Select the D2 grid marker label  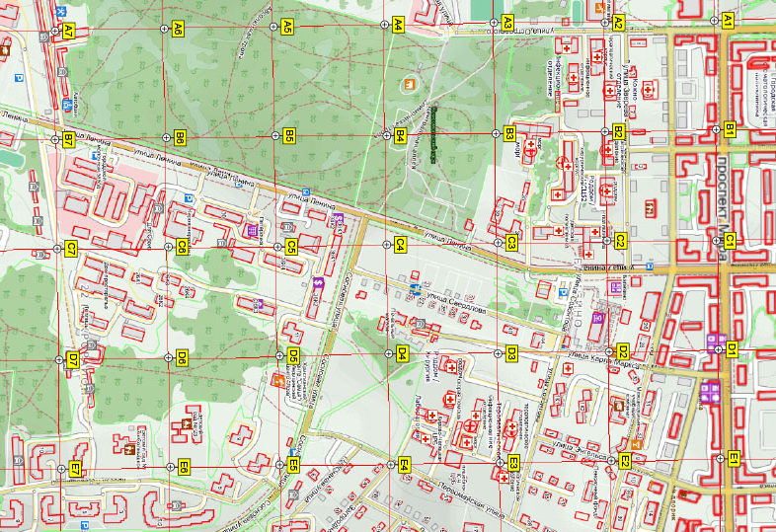623,351
